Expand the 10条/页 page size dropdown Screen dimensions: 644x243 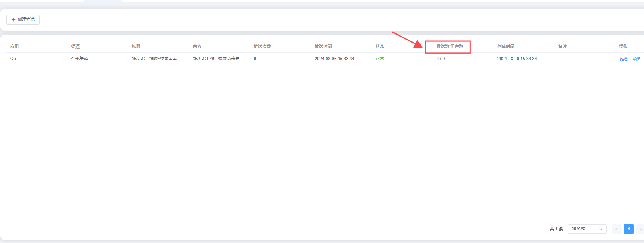tap(587, 229)
